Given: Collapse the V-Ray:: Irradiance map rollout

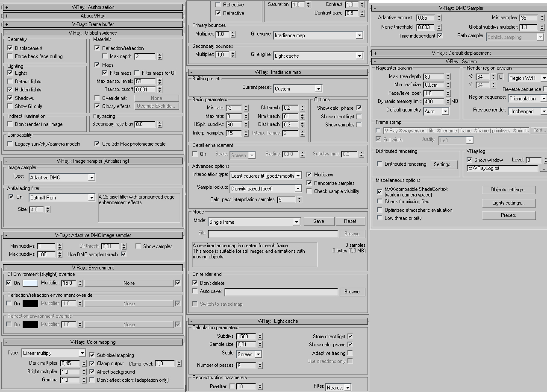Looking at the screenshot, I should coord(278,72).
